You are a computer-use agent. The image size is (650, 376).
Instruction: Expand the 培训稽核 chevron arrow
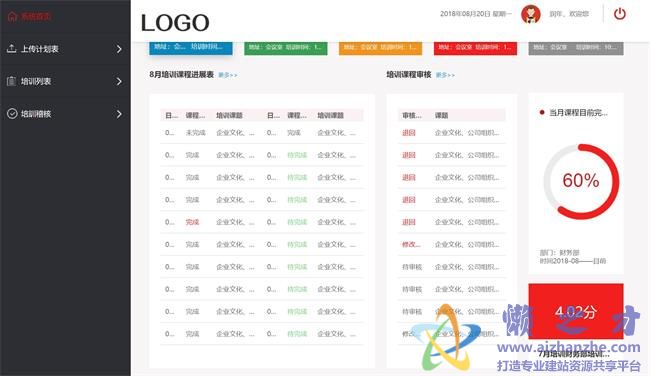[x=119, y=114]
